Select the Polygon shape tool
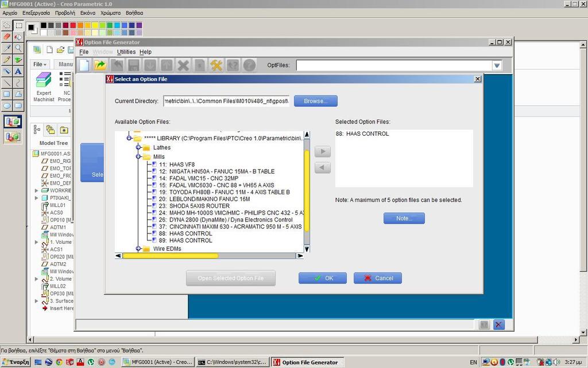This screenshot has height=368, width=588. point(18,94)
